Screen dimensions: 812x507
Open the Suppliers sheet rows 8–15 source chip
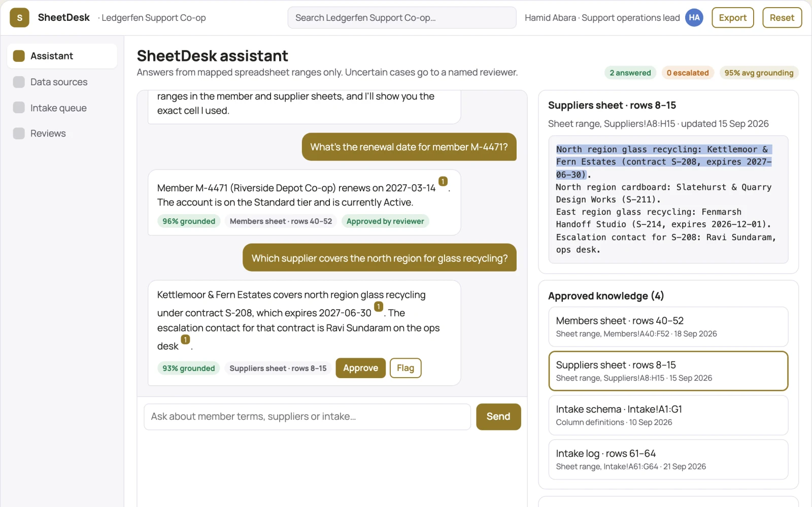click(278, 368)
